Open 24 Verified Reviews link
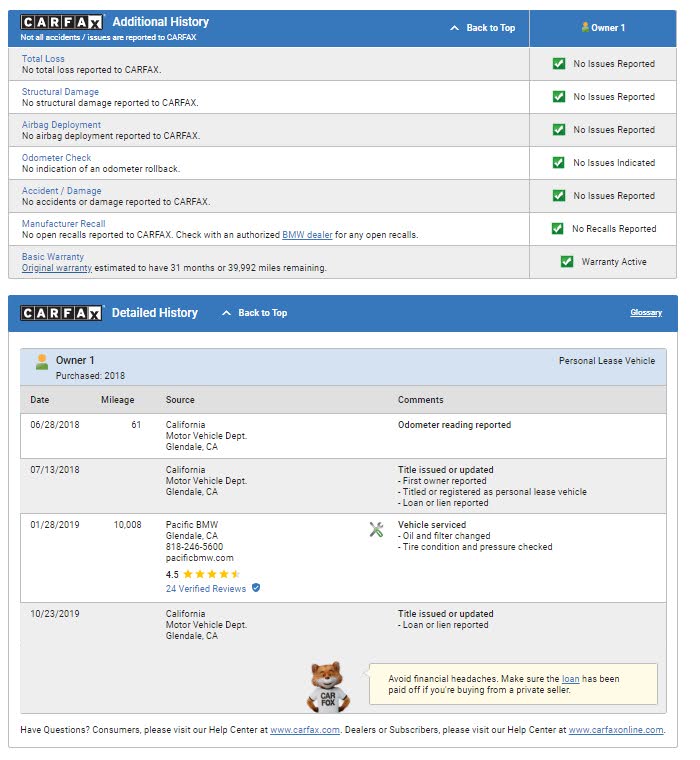Image resolution: width=700 pixels, height=760 pixels. pyautogui.click(x=205, y=589)
